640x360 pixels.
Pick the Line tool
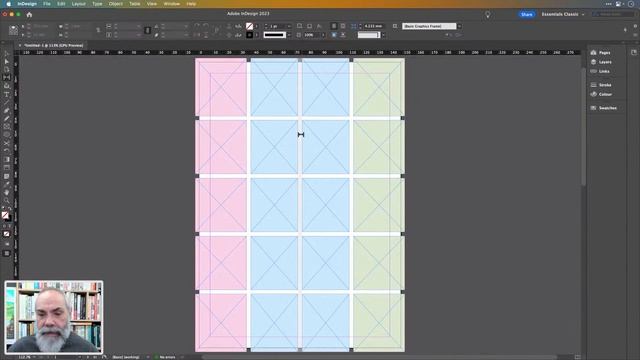(x=7, y=102)
